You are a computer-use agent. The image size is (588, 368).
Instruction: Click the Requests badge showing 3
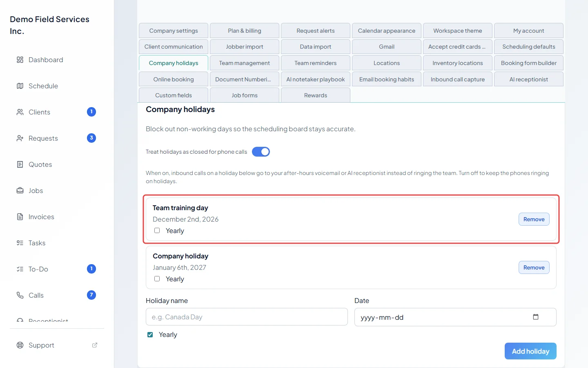coord(91,138)
